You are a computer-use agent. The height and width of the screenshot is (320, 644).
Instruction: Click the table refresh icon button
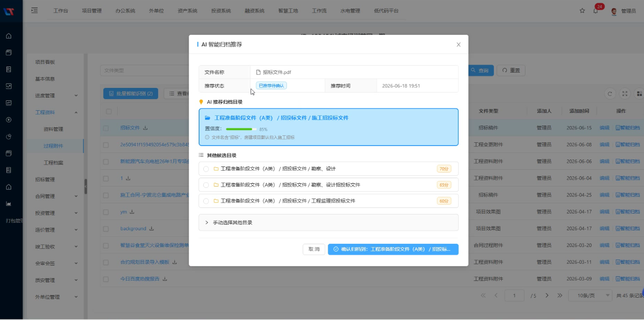610,93
